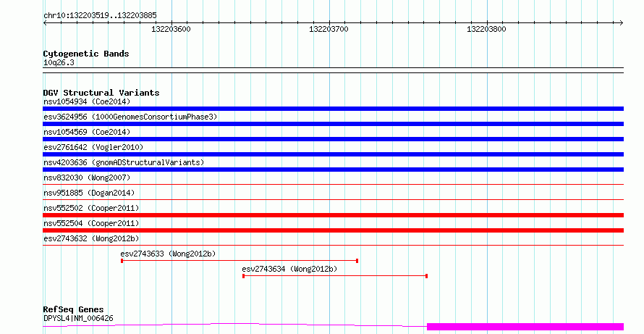Click the right arrowhead of the ruler
Viewport: 644px width, 334px height.
pyautogui.click(x=622, y=23)
